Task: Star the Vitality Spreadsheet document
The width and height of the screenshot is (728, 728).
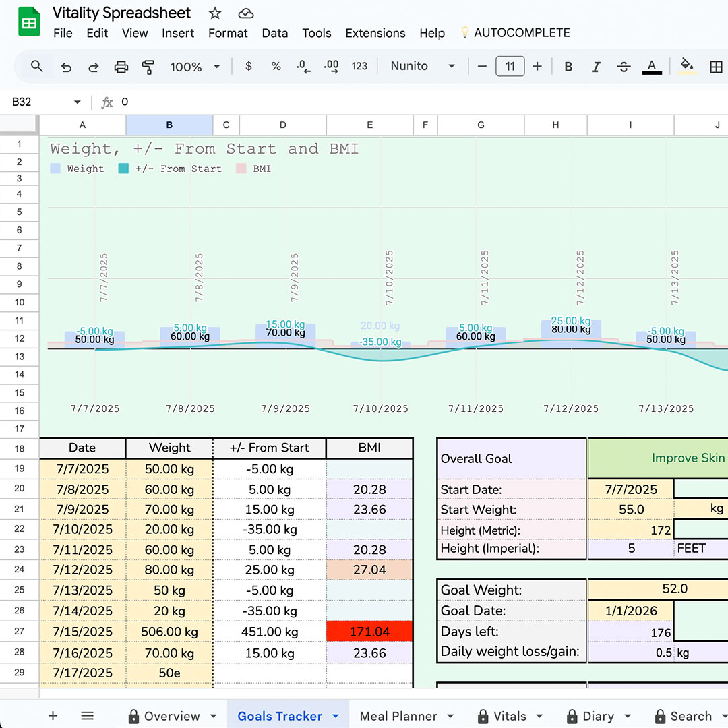Action: pos(215,13)
